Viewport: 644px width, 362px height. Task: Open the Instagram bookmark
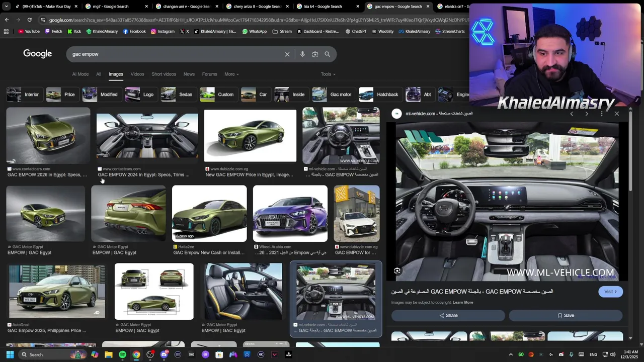[163, 31]
